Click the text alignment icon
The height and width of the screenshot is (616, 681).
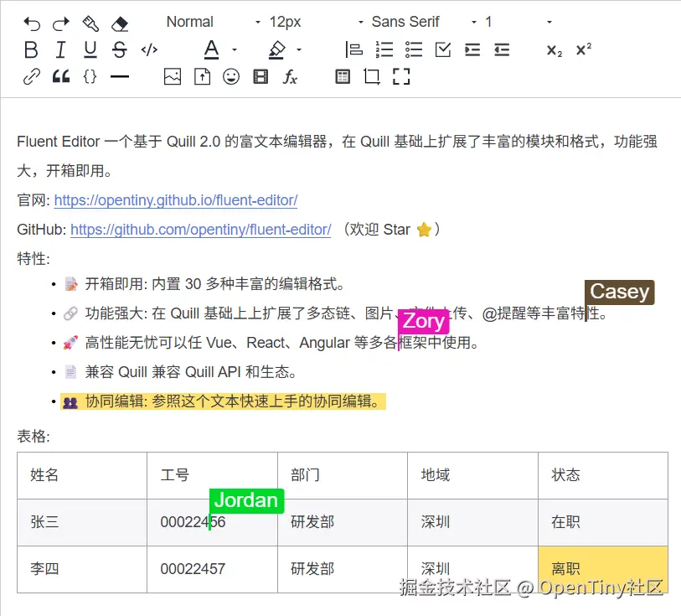point(354,49)
